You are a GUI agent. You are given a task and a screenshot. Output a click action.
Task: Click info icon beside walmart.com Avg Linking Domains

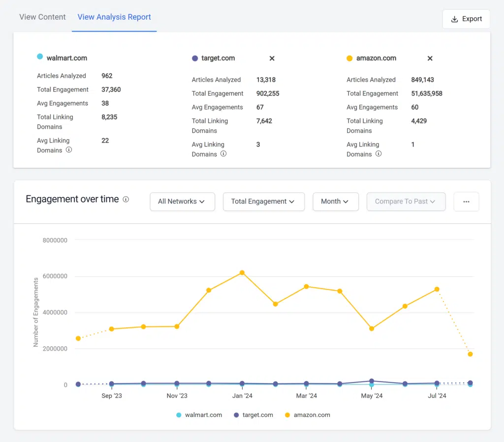(69, 150)
